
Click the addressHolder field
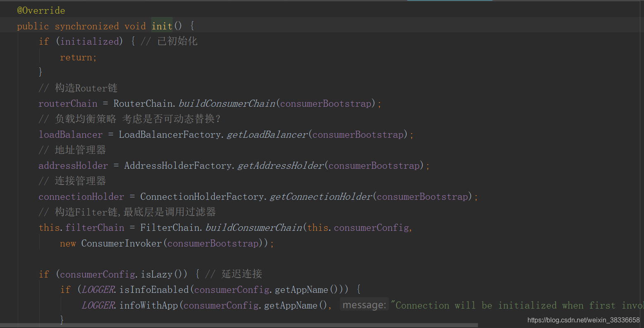(x=73, y=165)
